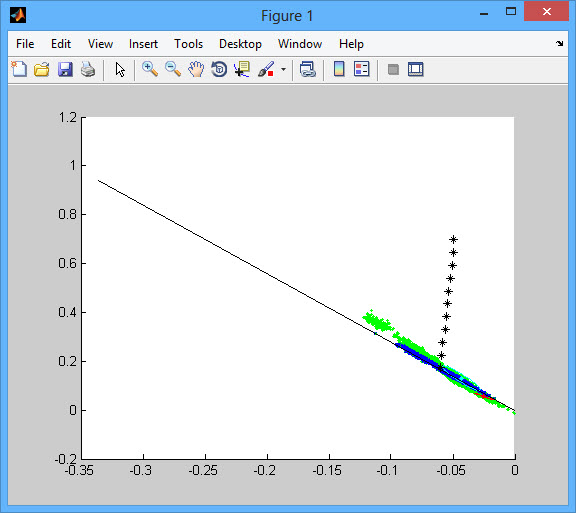
Task: Open the Insert menu
Action: click(143, 44)
